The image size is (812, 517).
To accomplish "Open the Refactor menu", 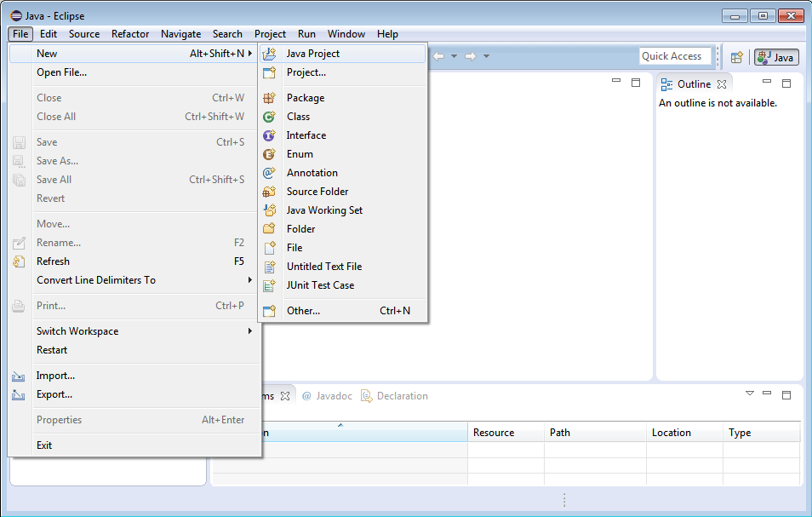I will [130, 34].
